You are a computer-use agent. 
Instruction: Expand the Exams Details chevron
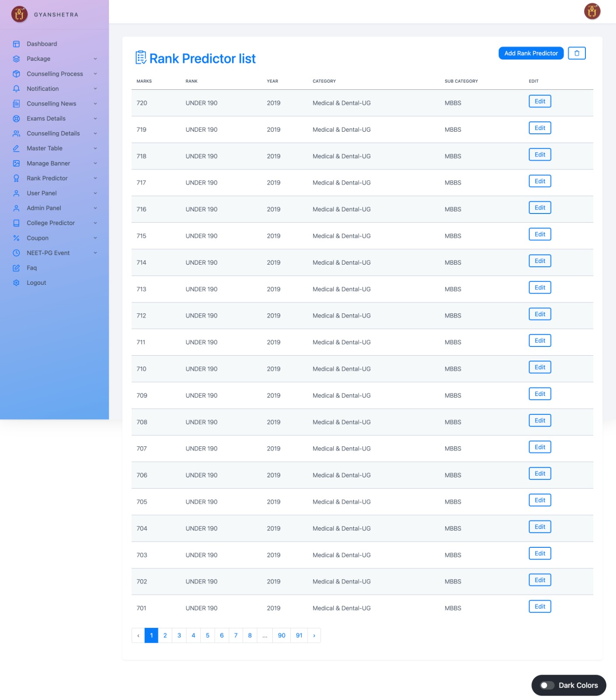[95, 119]
